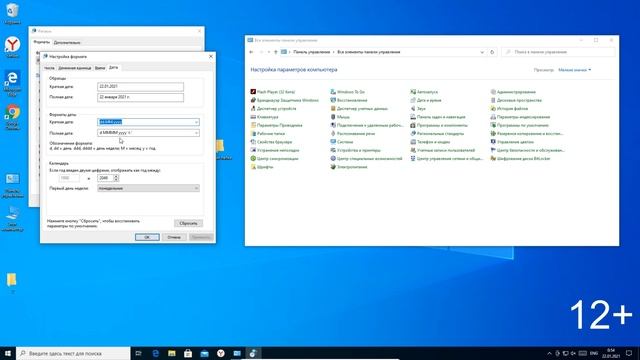Launch Microsoft Edge from the taskbar
This screenshot has width=640, height=360.
click(x=156, y=353)
